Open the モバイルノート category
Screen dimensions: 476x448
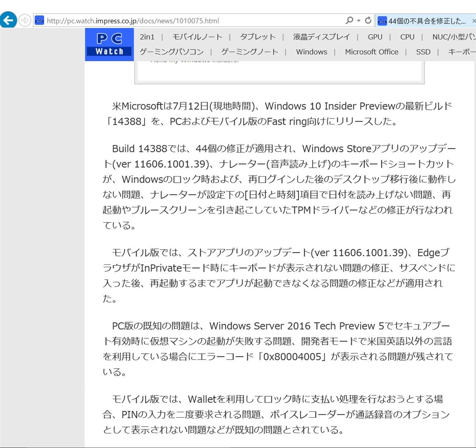coord(197,37)
